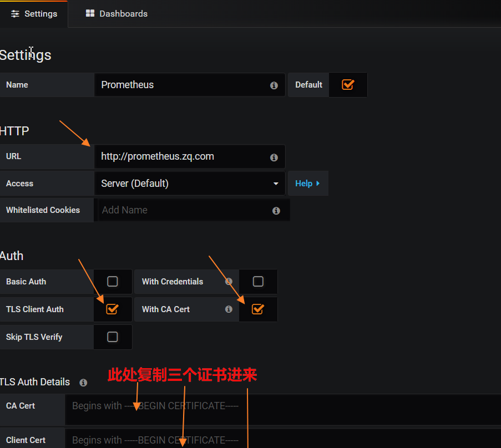Open the Dashboards tab
This screenshot has width=501, height=448.
[x=117, y=14]
